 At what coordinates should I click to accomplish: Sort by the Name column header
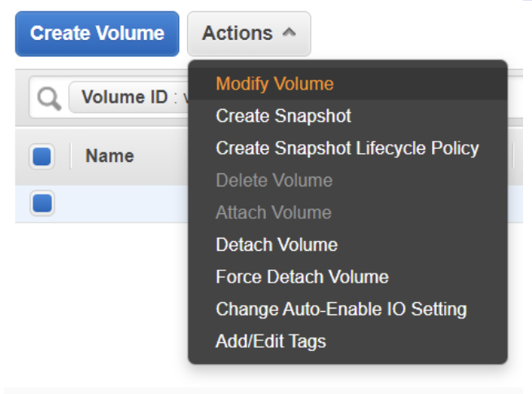(x=110, y=156)
